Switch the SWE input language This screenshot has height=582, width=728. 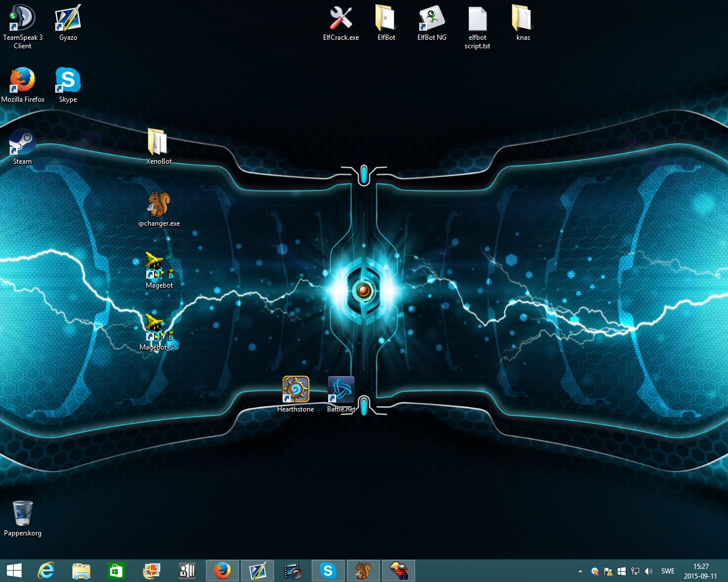point(668,571)
